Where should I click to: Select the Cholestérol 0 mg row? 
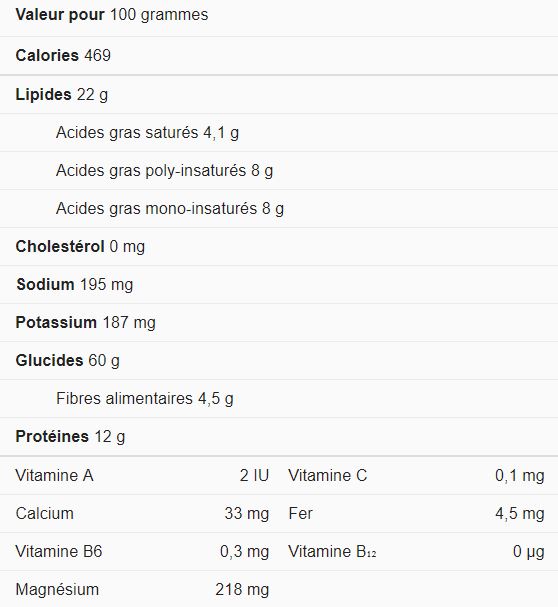[x=279, y=247]
